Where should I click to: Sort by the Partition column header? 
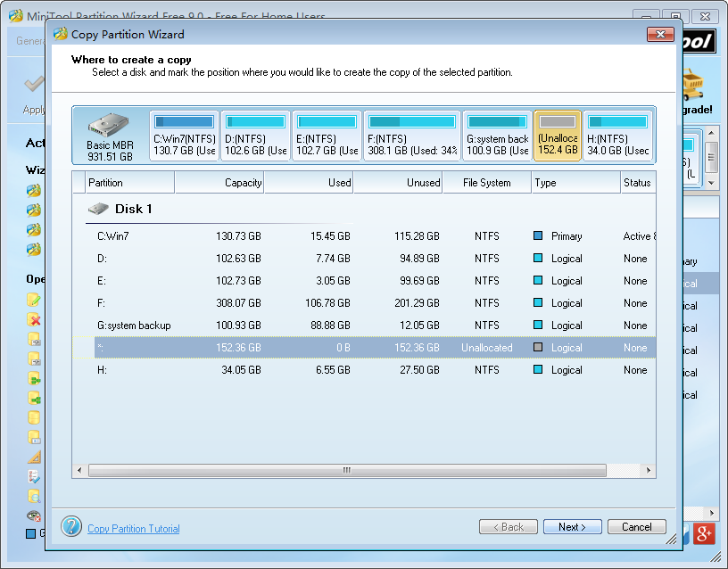click(130, 183)
